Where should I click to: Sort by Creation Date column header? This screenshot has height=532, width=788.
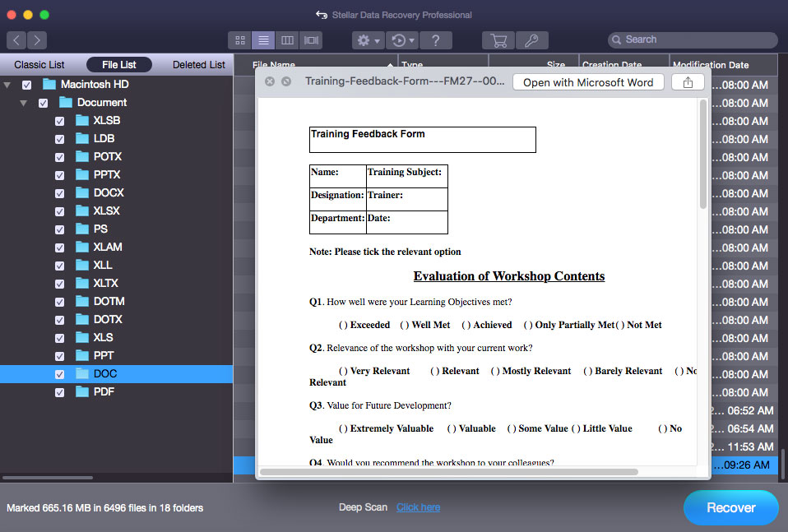click(x=623, y=65)
